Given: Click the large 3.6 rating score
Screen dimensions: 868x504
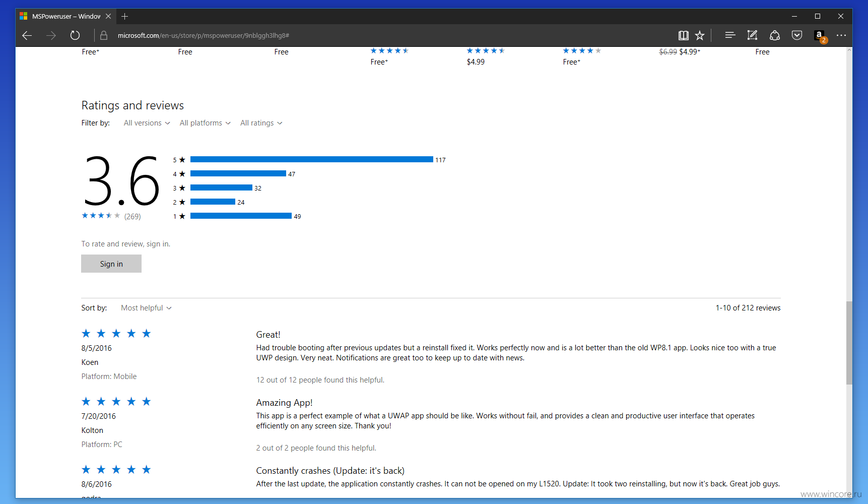Looking at the screenshot, I should (x=121, y=181).
